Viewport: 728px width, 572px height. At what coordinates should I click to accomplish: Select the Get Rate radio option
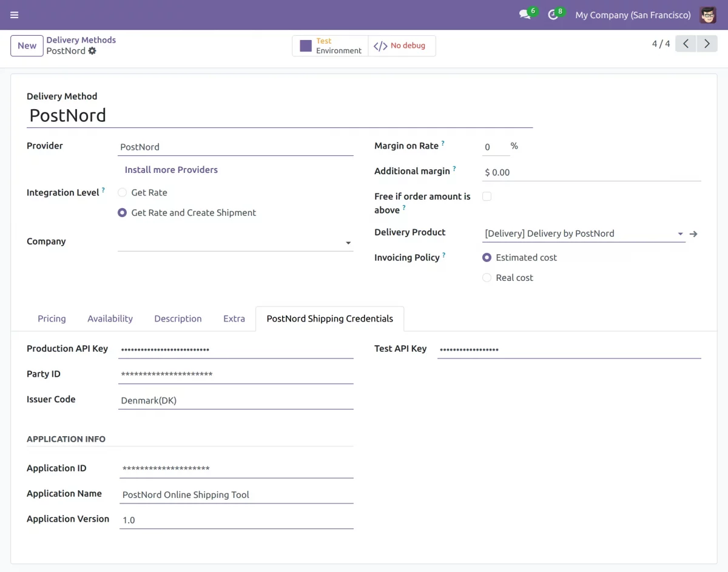tap(122, 192)
